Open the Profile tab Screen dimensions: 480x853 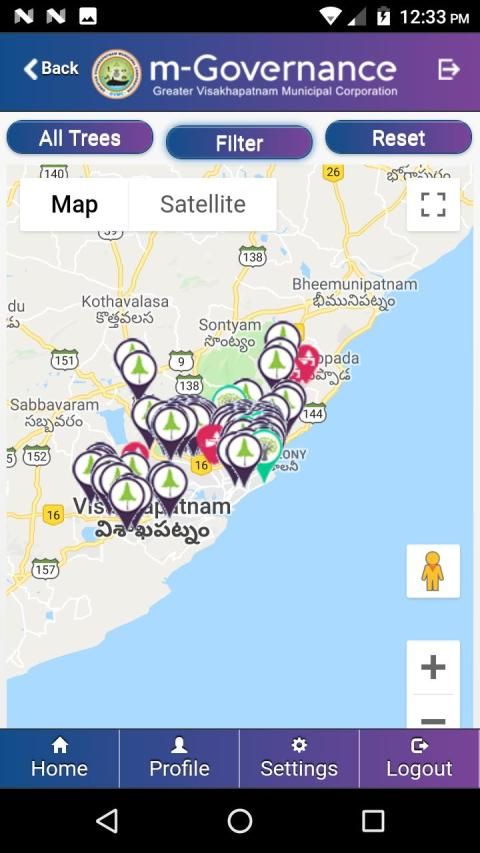coord(179,758)
